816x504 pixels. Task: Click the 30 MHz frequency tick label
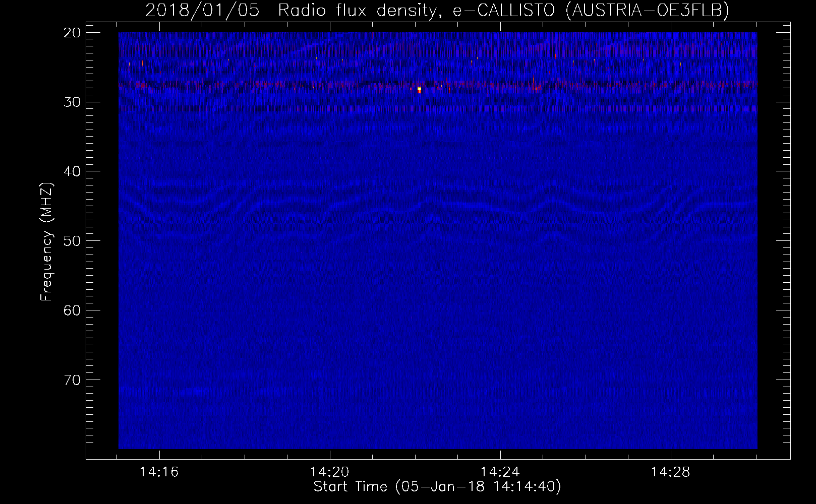(x=73, y=102)
